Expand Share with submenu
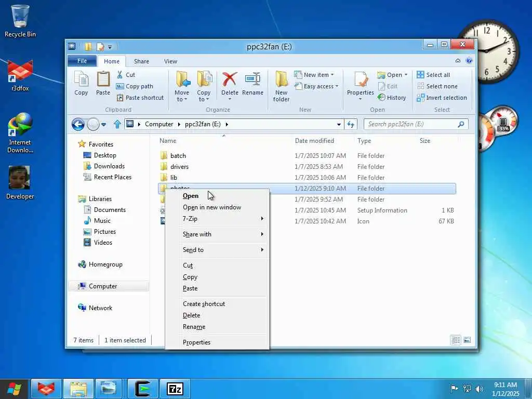This screenshot has width=532, height=399. click(223, 234)
